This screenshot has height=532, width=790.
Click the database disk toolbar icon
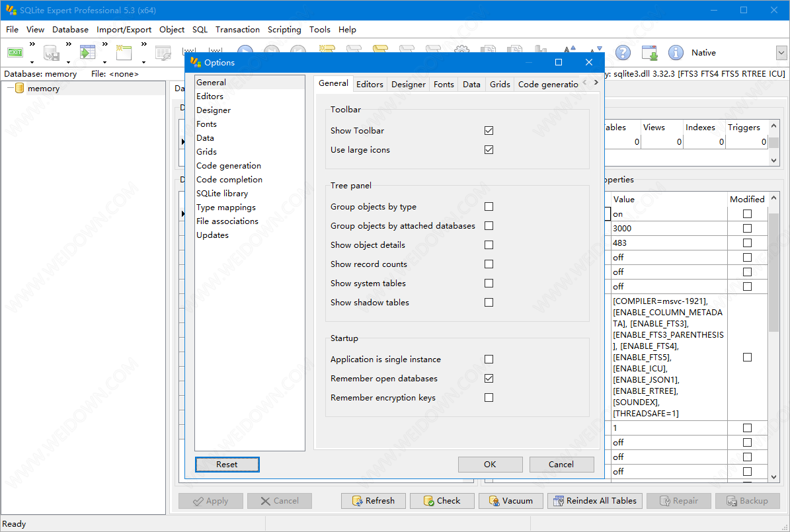[x=52, y=52]
